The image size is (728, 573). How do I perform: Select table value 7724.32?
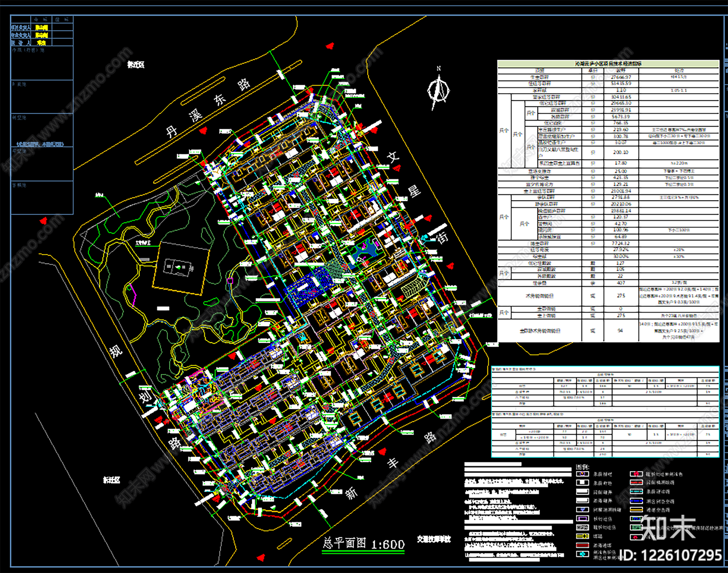621,243
